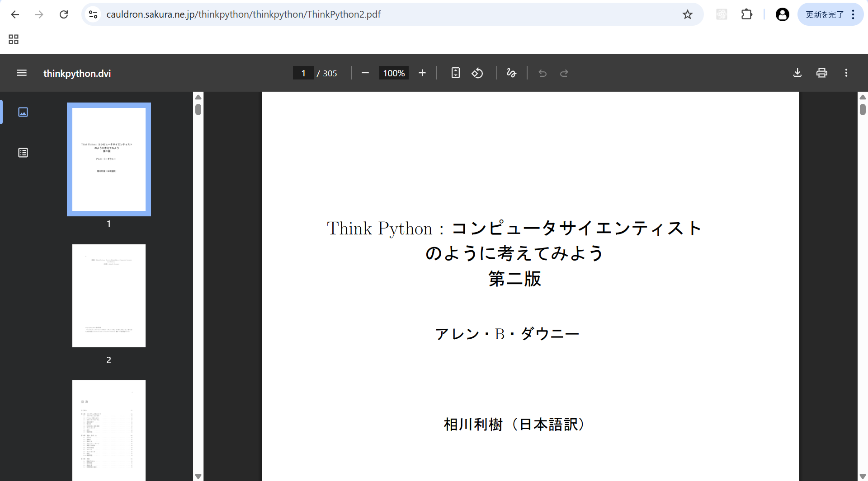Image resolution: width=868 pixels, height=481 pixels.
Task: Select the page 2 thumbnail
Action: 109,296
